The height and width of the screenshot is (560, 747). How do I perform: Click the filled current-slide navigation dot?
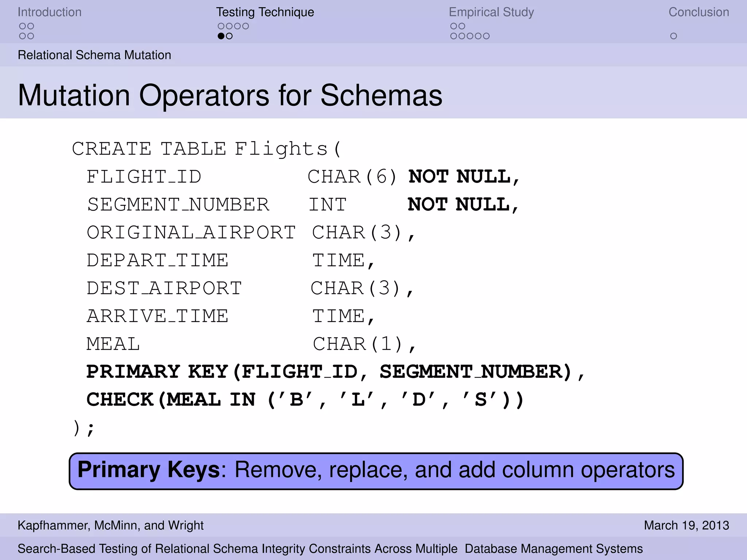(221, 36)
